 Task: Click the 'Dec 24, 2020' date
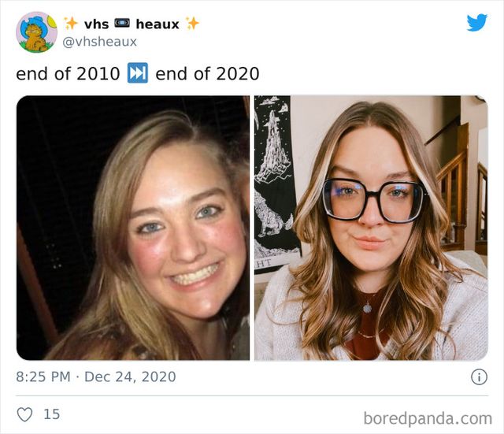130,377
